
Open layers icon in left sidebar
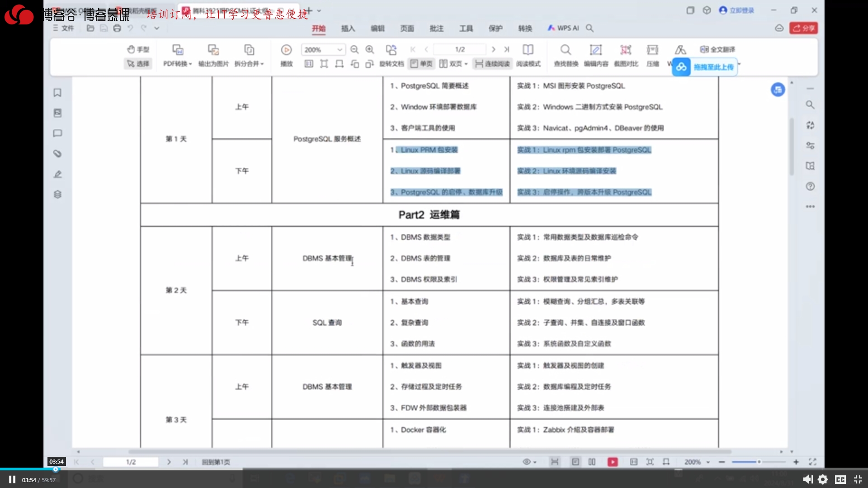pos(57,194)
